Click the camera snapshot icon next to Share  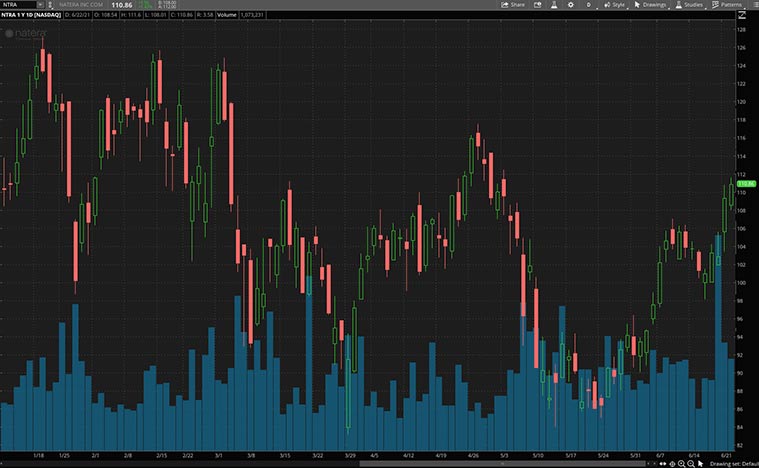click(x=537, y=5)
